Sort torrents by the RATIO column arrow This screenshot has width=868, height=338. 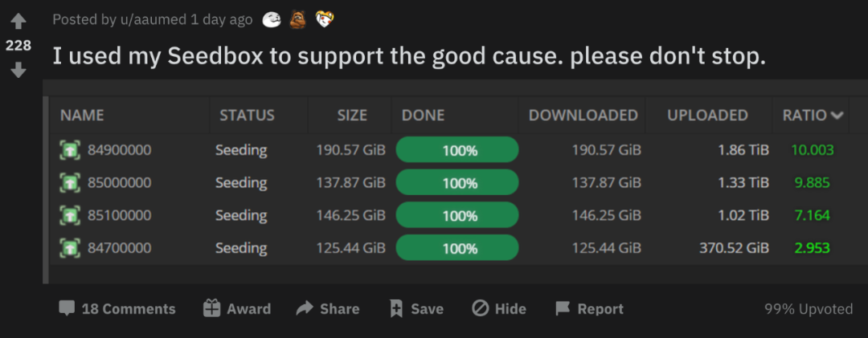tap(837, 116)
